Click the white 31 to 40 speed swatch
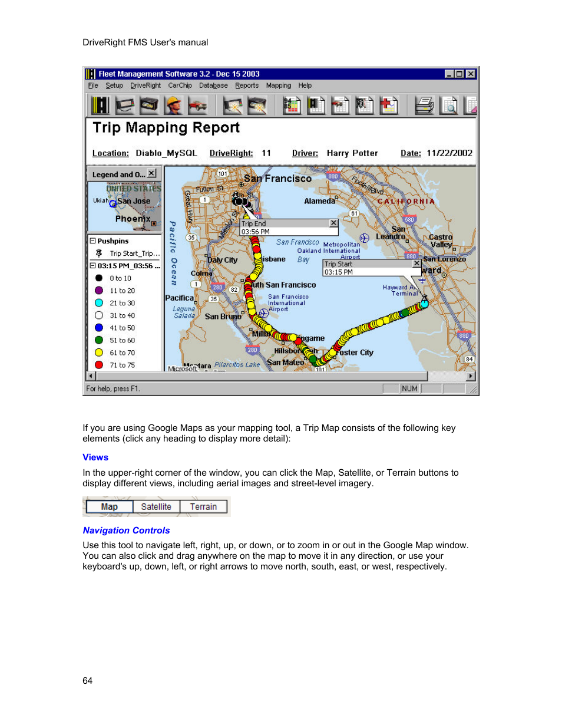Screen dimensions: 562x728 pos(99,315)
